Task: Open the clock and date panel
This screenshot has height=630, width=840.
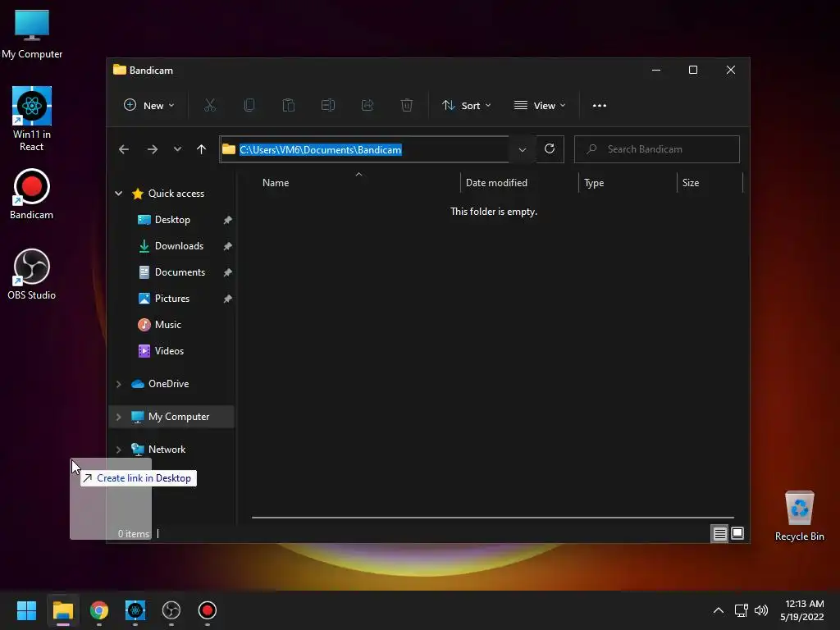Action: click(x=802, y=610)
